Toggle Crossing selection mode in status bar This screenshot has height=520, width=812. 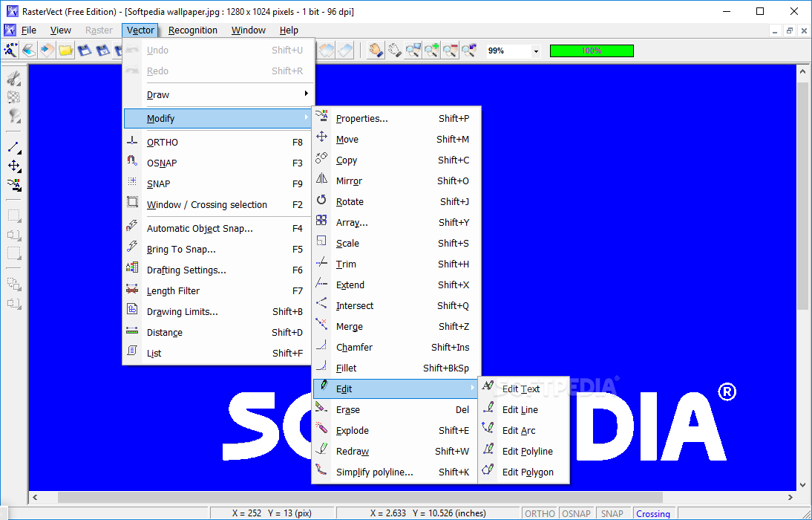653,513
